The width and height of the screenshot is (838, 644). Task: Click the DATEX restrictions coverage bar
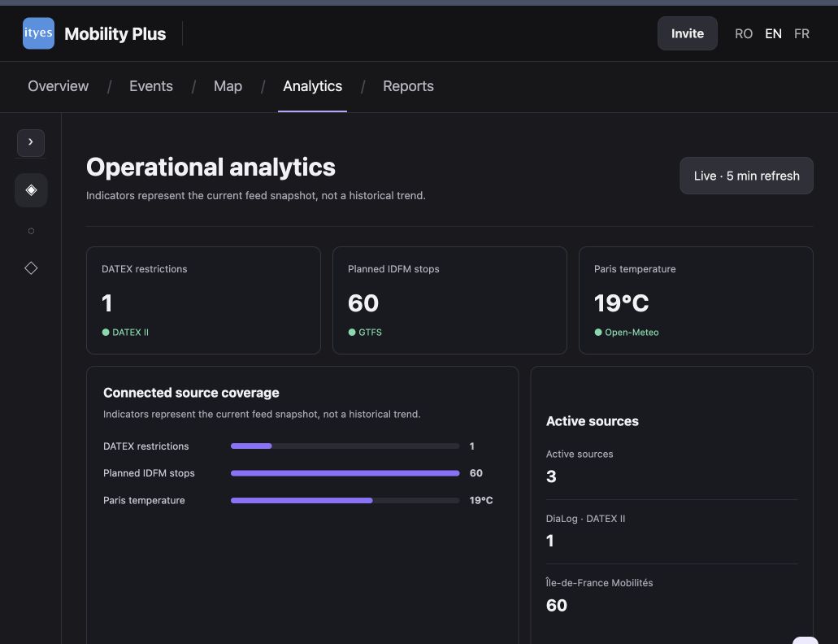(345, 446)
